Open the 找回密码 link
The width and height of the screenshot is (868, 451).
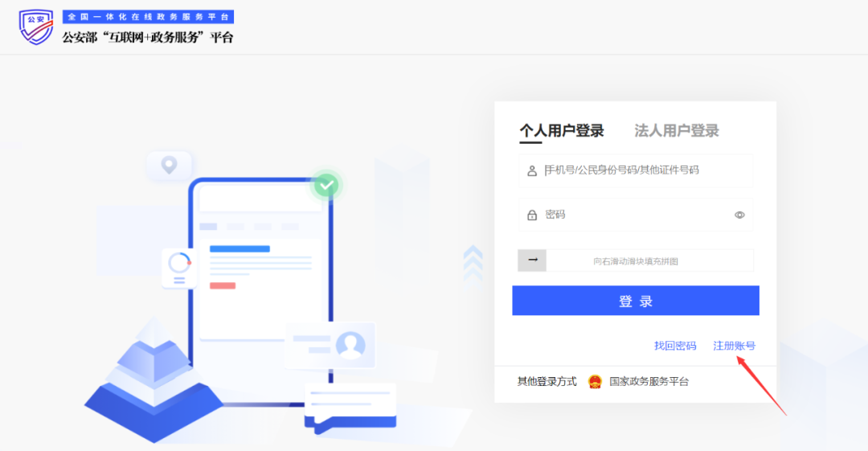pos(674,346)
